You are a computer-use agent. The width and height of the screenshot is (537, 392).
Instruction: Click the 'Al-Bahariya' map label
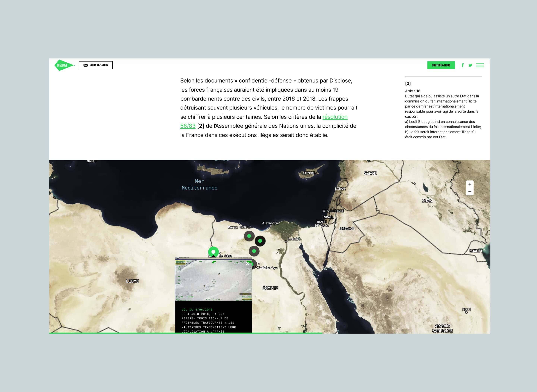click(x=267, y=268)
